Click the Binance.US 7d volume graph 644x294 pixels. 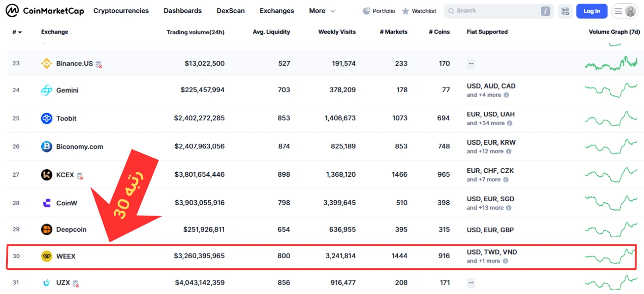[x=611, y=64]
